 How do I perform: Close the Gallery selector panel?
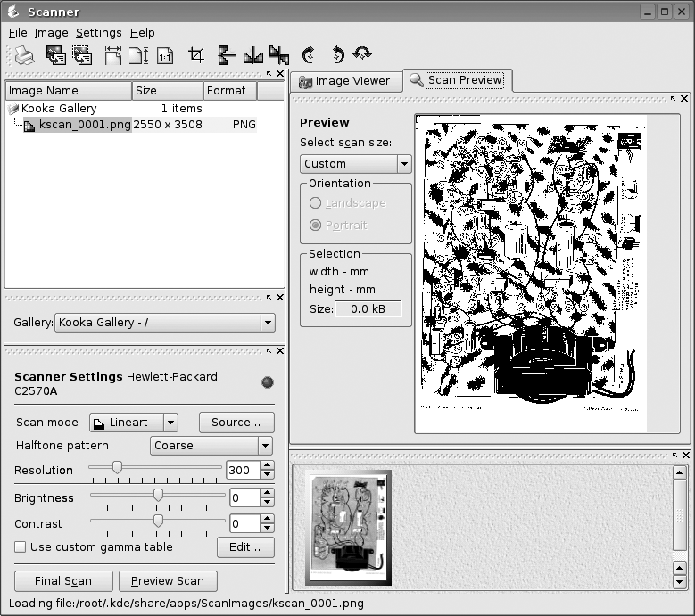[x=280, y=298]
